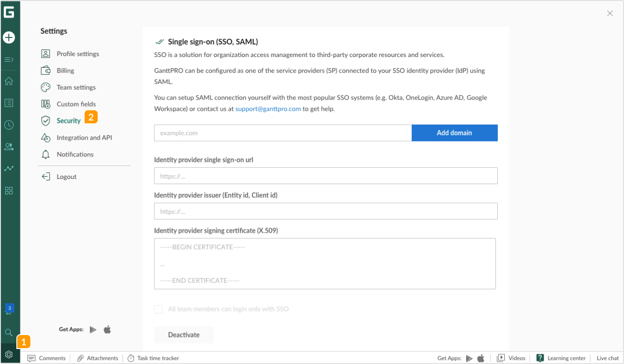624x364 pixels.
Task: Open Task time tracker in bottom bar
Action: coord(153,358)
